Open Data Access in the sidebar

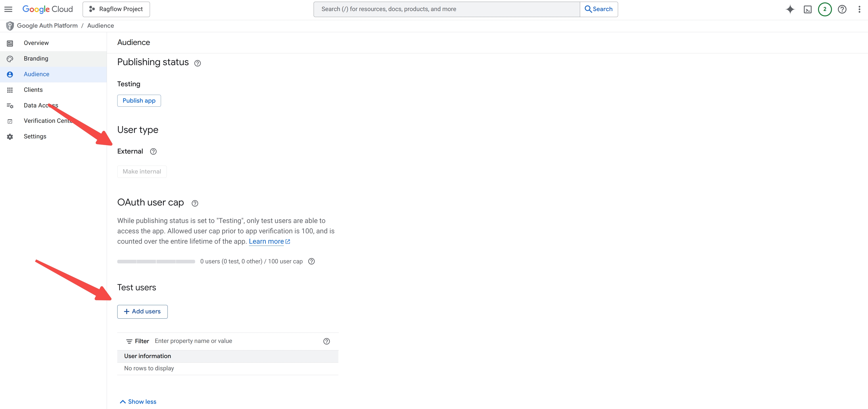[x=53, y=105]
